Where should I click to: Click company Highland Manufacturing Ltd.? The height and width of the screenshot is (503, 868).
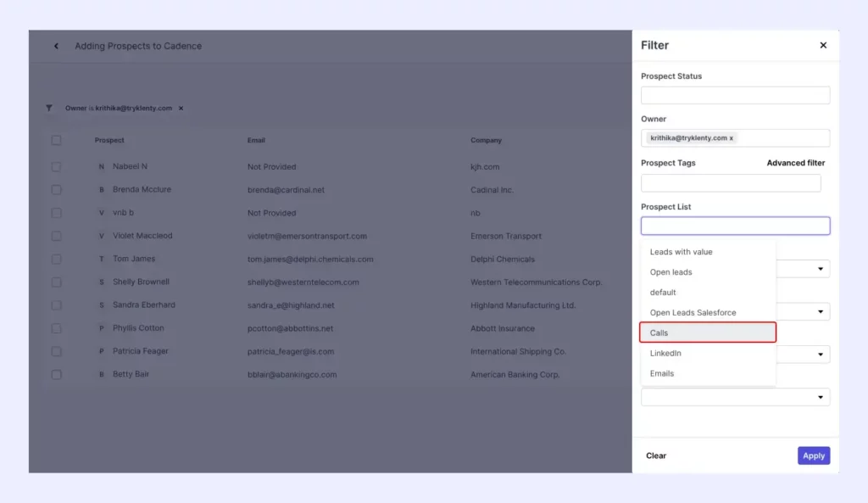point(523,305)
